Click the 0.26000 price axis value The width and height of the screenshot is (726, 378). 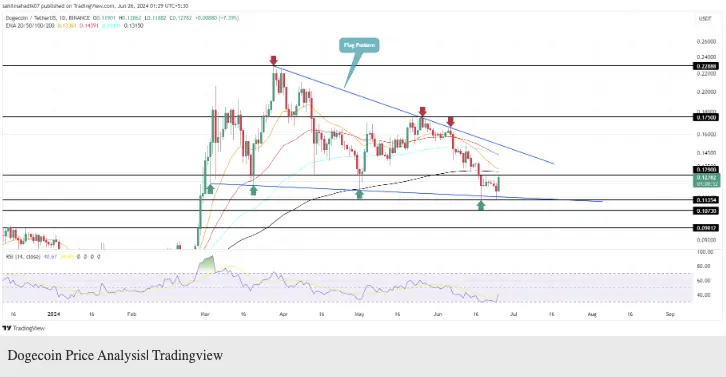click(706, 42)
